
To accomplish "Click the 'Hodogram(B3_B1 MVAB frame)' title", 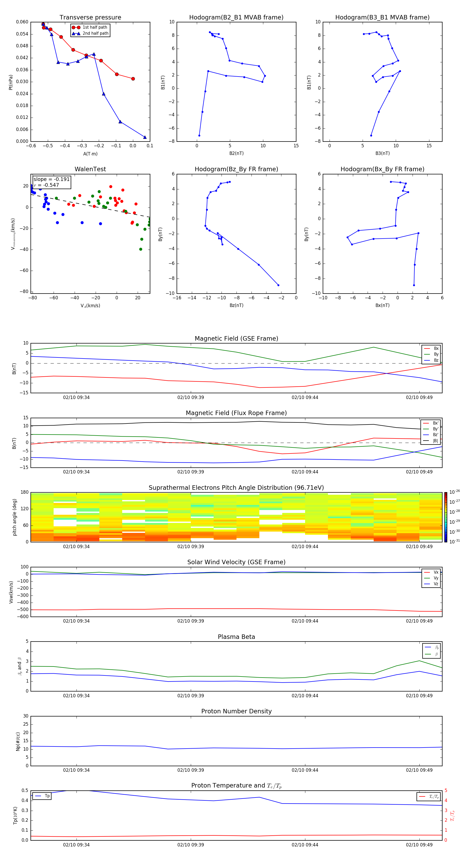I will pyautogui.click(x=382, y=18).
